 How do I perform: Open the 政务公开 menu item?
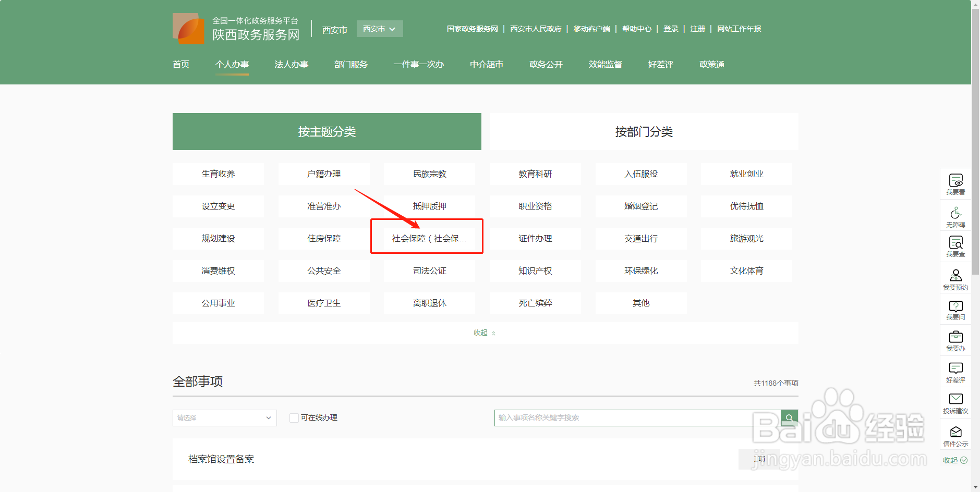click(x=545, y=65)
